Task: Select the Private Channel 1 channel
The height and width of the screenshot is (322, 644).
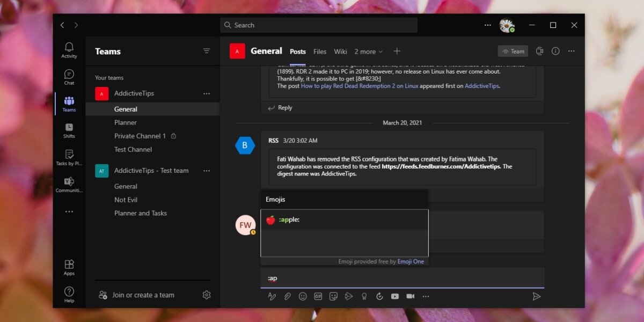Action: (140, 136)
